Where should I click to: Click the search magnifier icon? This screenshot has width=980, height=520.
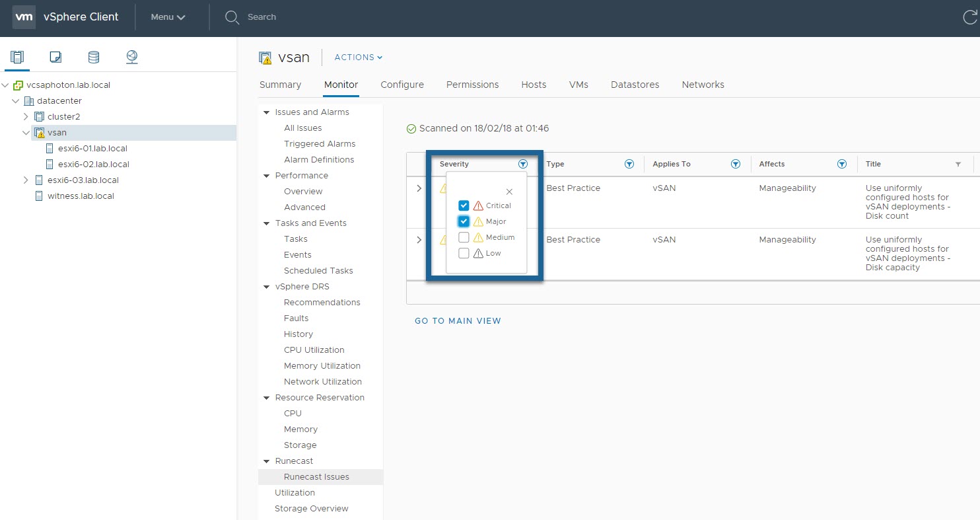tap(232, 17)
